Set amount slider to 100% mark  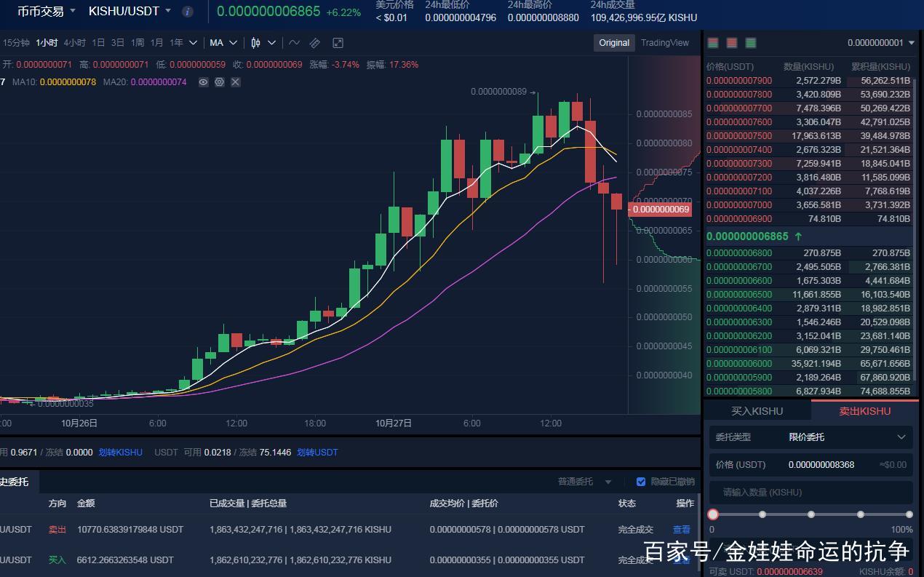(x=909, y=514)
